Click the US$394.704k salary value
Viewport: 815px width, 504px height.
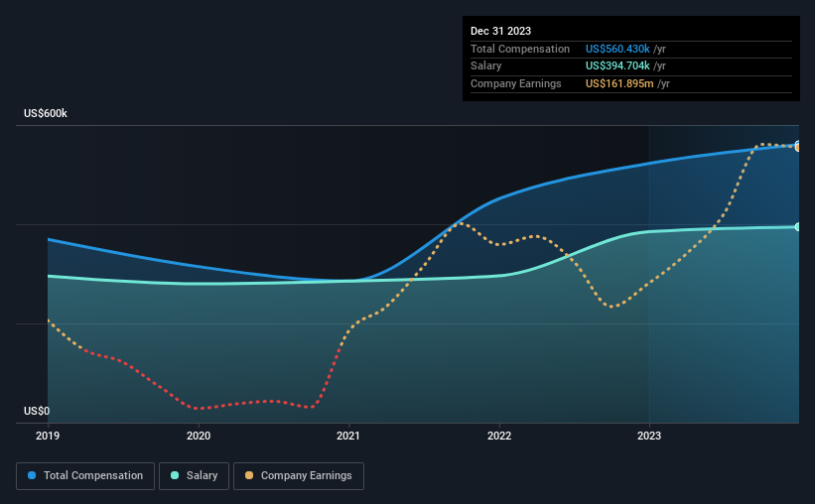[x=617, y=66]
